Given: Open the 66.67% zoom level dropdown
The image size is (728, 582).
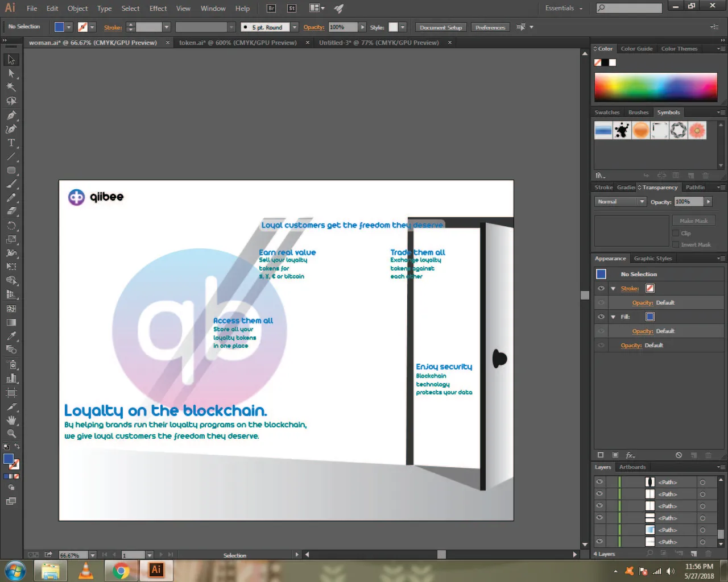Looking at the screenshot, I should [x=92, y=555].
